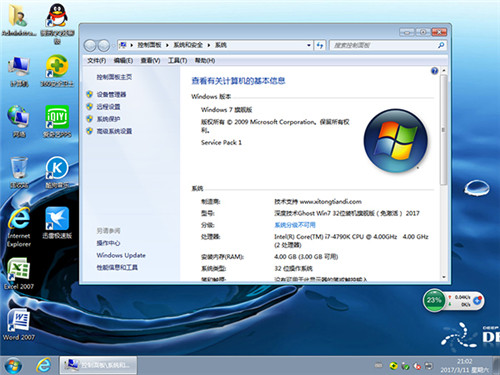500x375 pixels.
Task: Open the Network desktop icon
Action: tap(19, 121)
